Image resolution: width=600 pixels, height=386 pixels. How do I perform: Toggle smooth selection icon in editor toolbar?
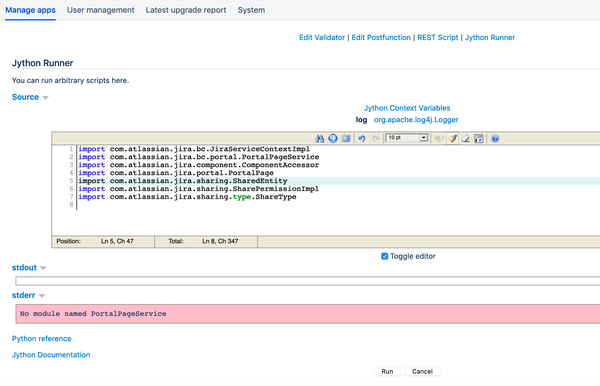(x=439, y=138)
